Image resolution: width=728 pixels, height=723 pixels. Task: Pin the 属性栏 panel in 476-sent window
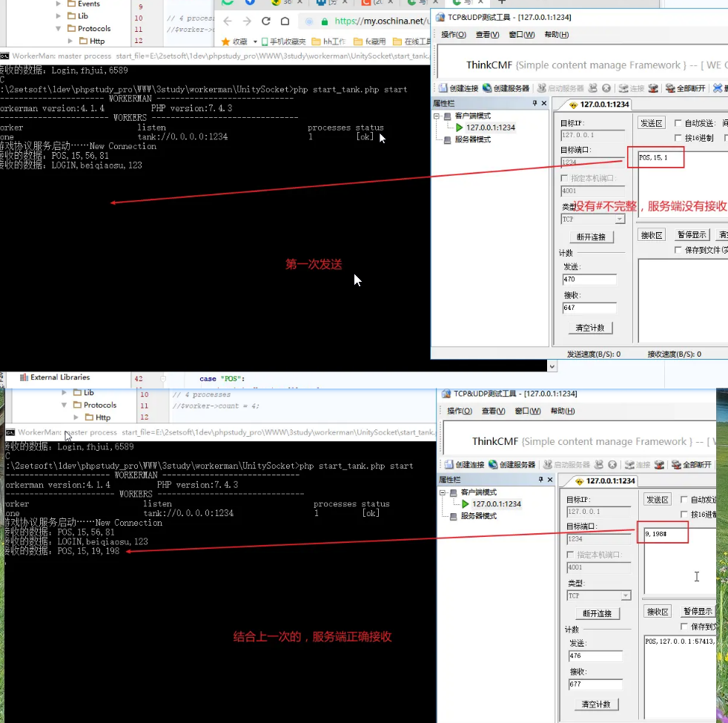coord(540,480)
